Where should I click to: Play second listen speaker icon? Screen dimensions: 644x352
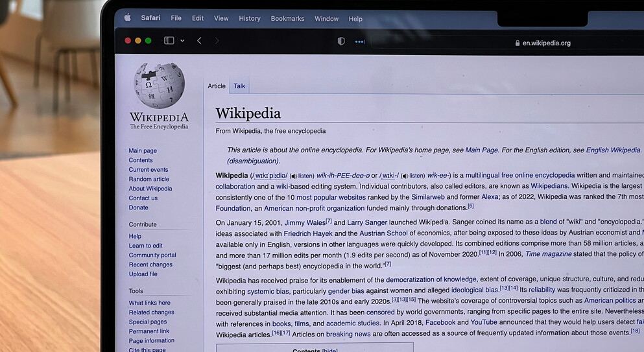click(405, 176)
